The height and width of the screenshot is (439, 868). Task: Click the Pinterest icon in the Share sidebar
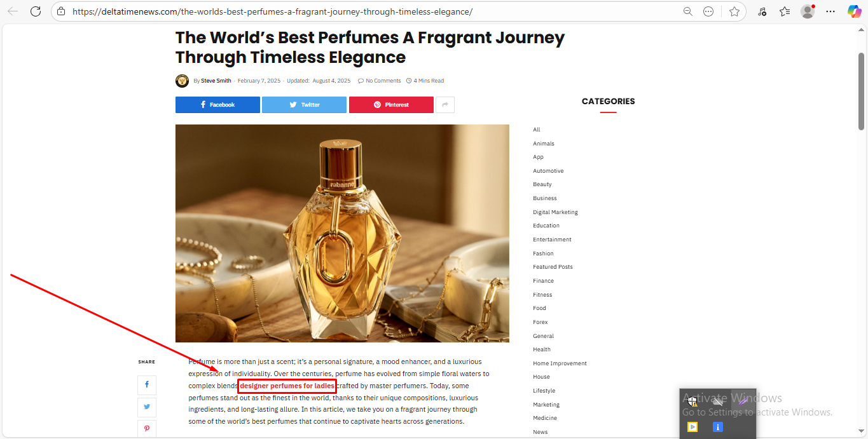[x=147, y=429]
